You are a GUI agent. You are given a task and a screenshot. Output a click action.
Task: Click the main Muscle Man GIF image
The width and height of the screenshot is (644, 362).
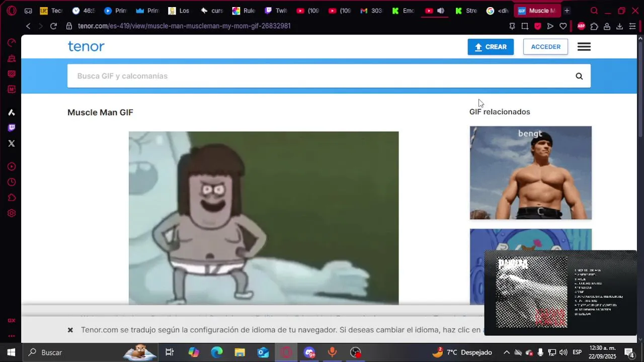coord(264,218)
